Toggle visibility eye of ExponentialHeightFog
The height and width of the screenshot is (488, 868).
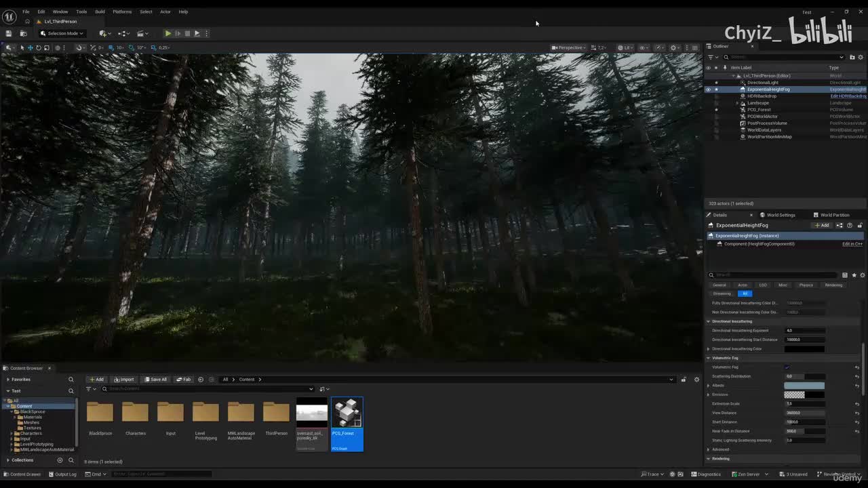(708, 89)
